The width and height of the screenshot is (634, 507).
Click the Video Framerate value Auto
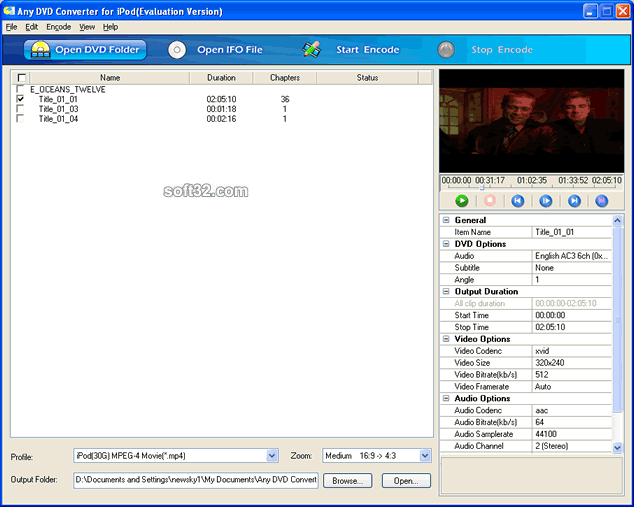[x=572, y=387]
